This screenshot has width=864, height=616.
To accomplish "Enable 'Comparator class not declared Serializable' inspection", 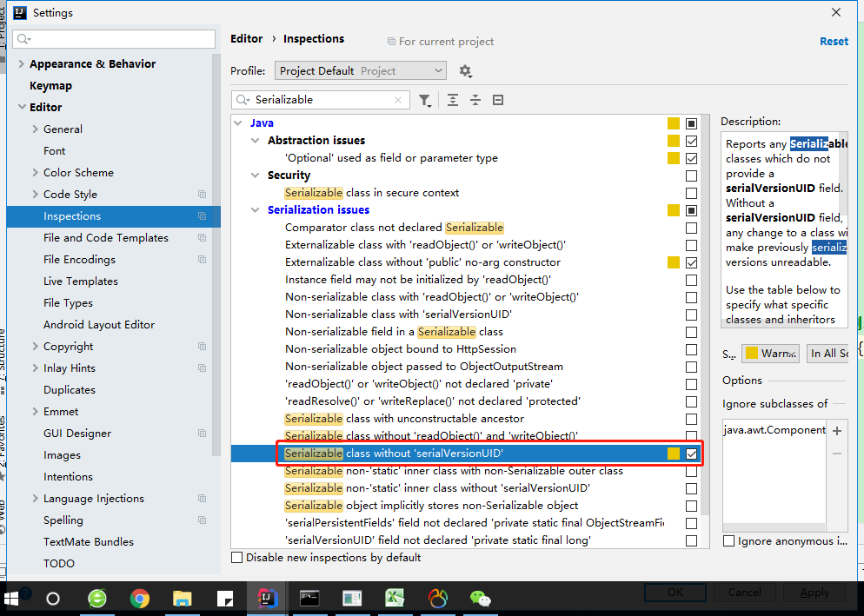I will pos(691,227).
